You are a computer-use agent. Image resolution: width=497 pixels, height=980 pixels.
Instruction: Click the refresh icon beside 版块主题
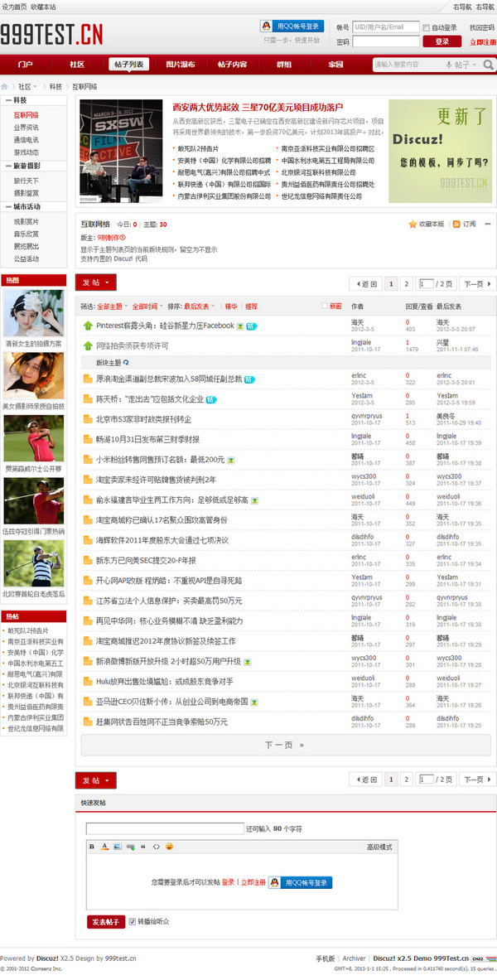[x=126, y=363]
